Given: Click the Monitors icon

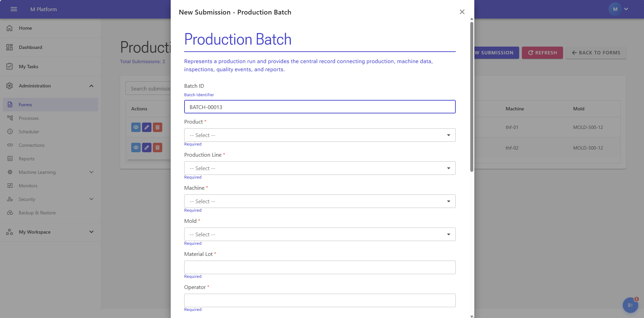Looking at the screenshot, I should click(10, 186).
